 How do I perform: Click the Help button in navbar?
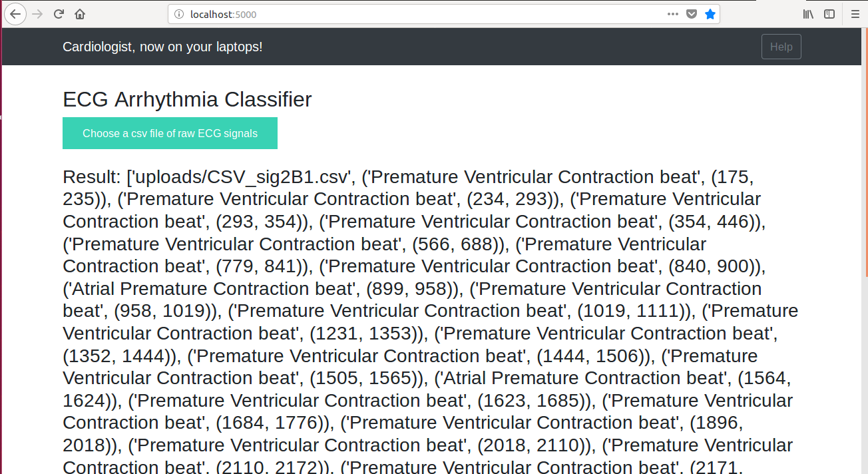pyautogui.click(x=781, y=47)
